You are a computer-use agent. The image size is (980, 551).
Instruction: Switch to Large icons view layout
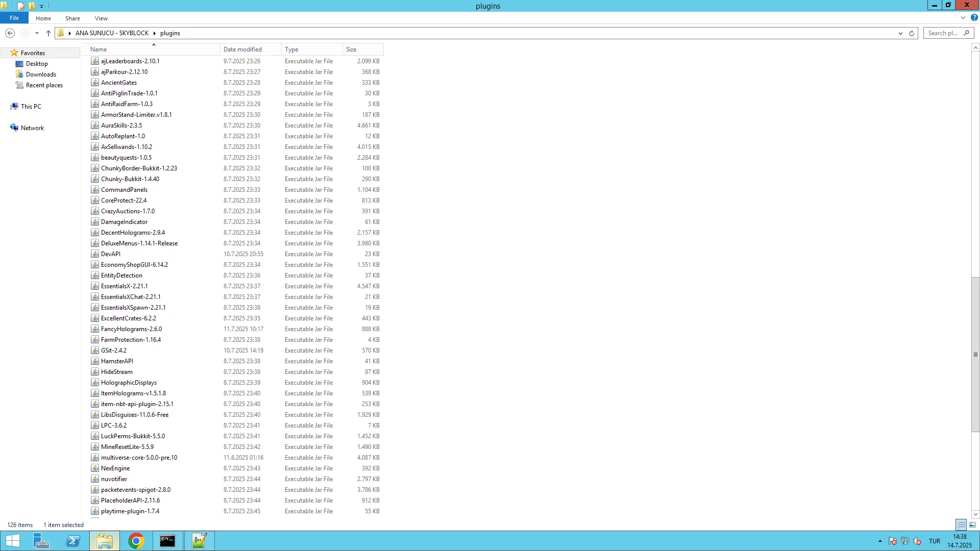[x=972, y=525]
